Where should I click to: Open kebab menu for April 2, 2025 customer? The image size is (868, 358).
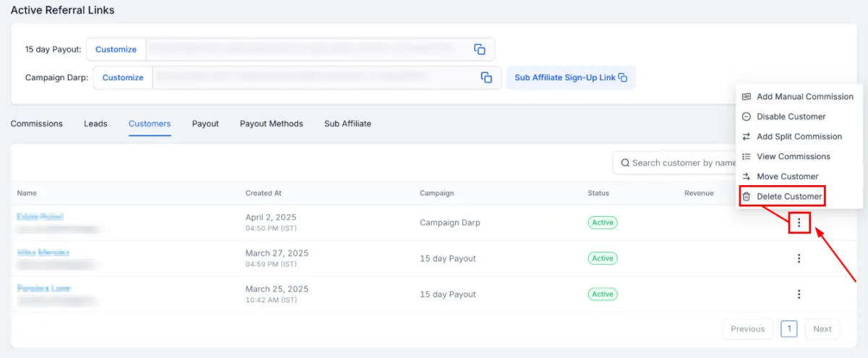(799, 223)
